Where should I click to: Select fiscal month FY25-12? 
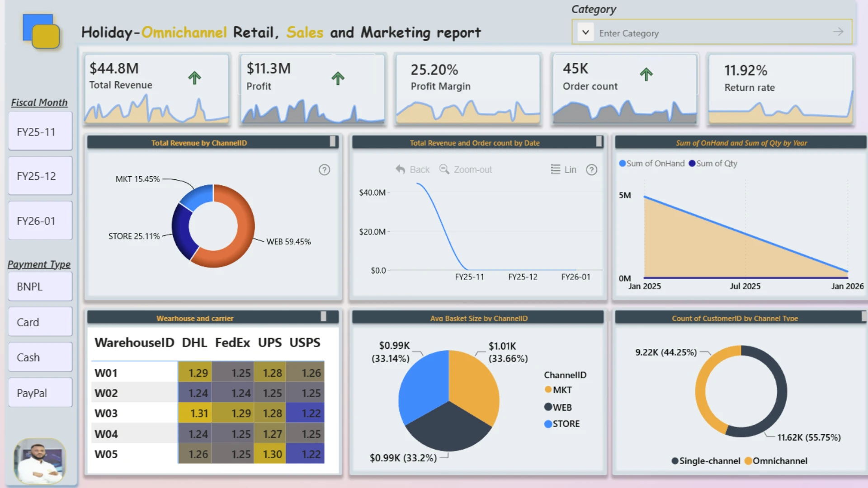click(x=40, y=176)
